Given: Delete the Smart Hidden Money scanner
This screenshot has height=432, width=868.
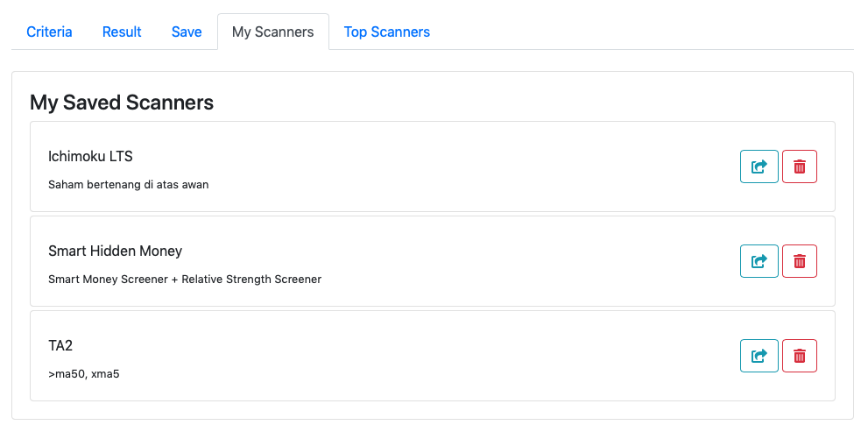Looking at the screenshot, I should point(800,261).
